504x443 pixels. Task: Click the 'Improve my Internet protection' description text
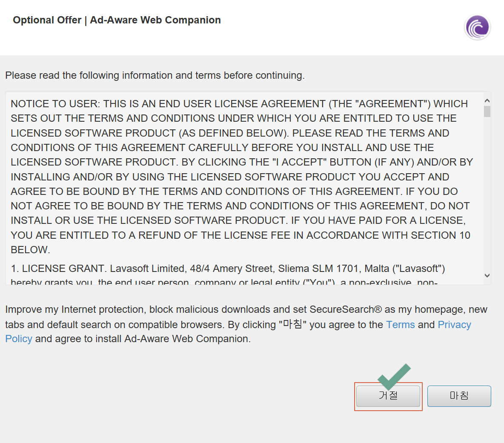point(246,324)
